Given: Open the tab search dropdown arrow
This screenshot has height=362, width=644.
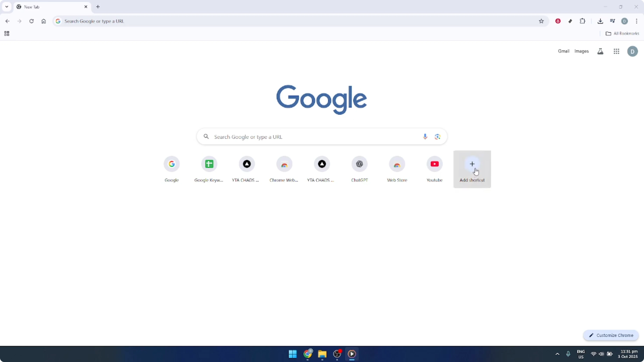Looking at the screenshot, I should click(x=7, y=7).
